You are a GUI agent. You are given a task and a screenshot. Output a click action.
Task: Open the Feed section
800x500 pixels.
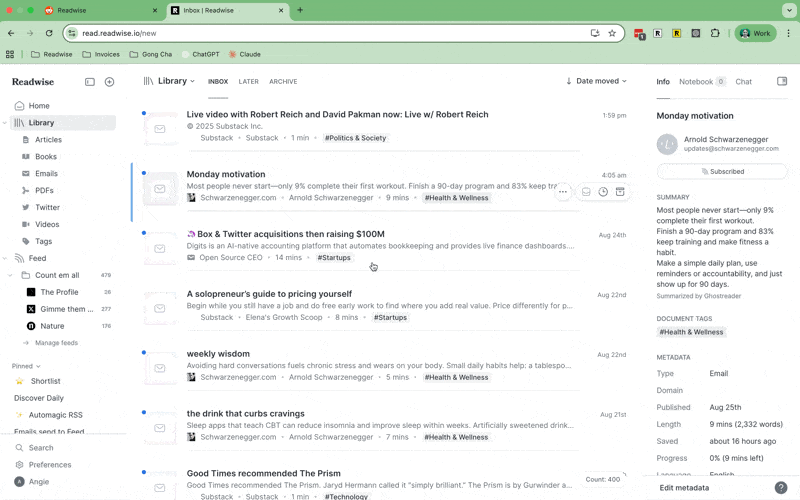click(x=37, y=258)
